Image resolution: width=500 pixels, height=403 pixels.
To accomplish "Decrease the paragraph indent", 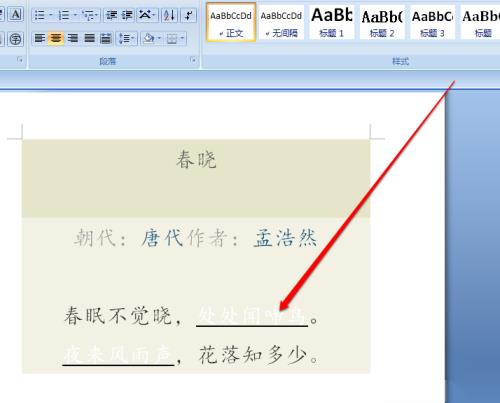I will click(x=111, y=15).
